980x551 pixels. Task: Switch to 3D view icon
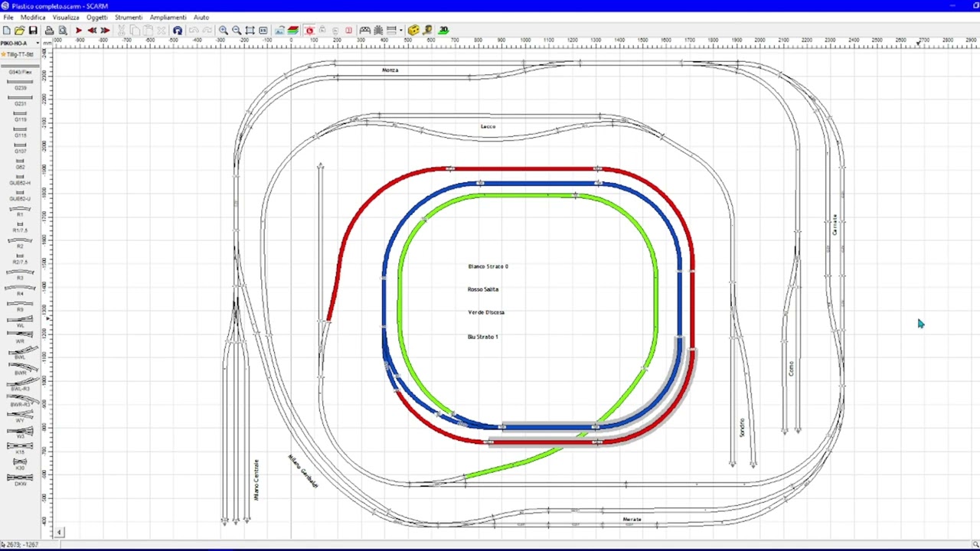443,31
